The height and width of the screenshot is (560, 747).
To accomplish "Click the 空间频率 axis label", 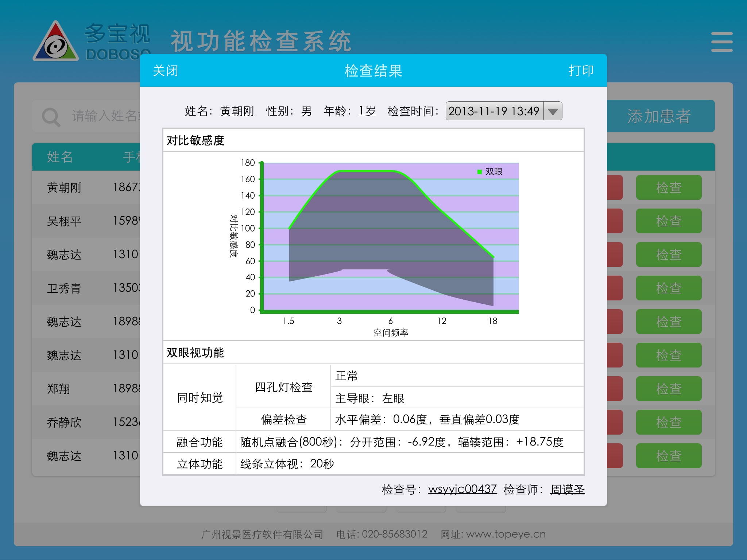I will (x=391, y=332).
